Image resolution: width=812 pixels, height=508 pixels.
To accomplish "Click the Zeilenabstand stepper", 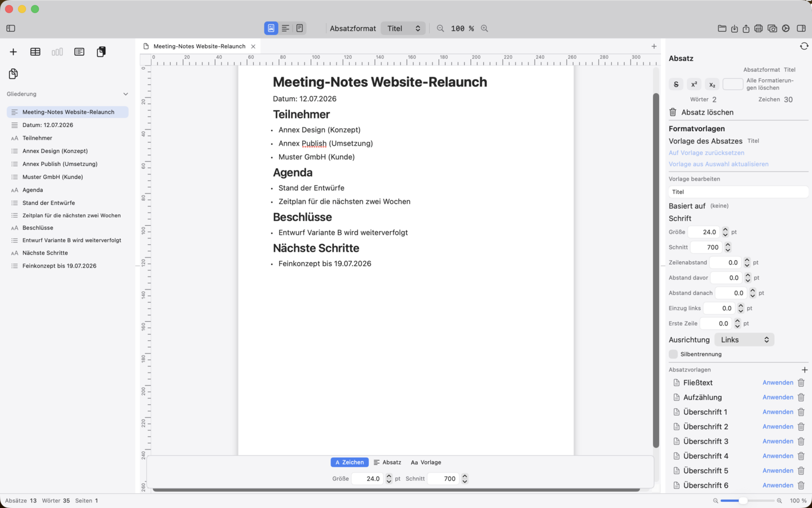I will point(747,262).
